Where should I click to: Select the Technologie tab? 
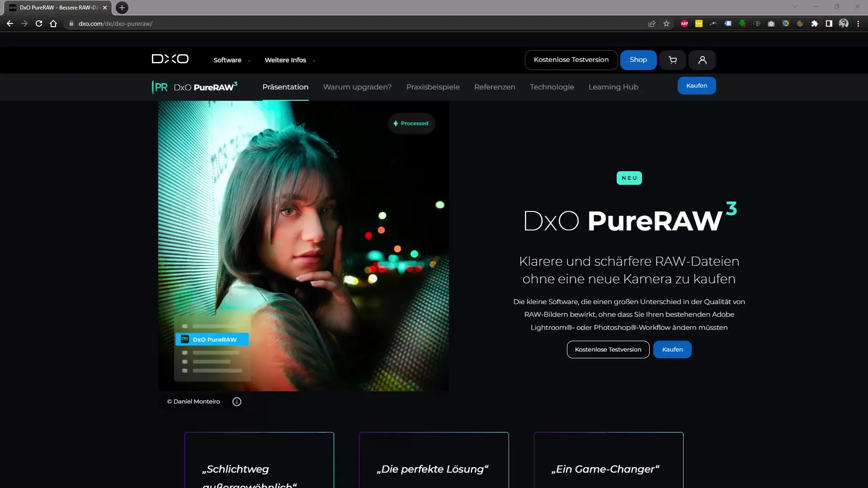pos(552,86)
